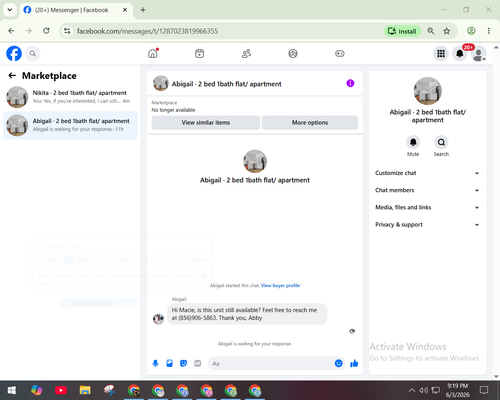
Task: Open a new browser tab with plus
Action: coord(143,10)
